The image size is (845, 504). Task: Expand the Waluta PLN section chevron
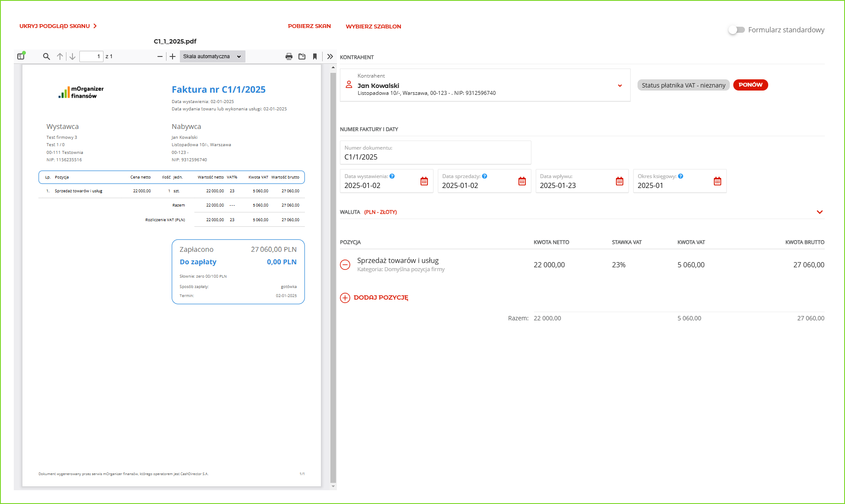[x=820, y=212]
